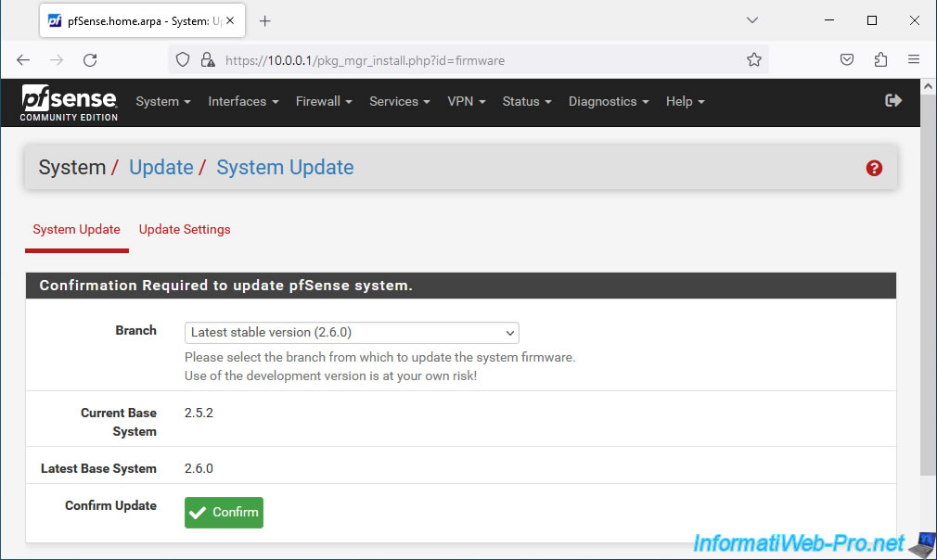Screen dimensions: 937x560
Task: Open the red help question mark icon
Action: pos(874,169)
